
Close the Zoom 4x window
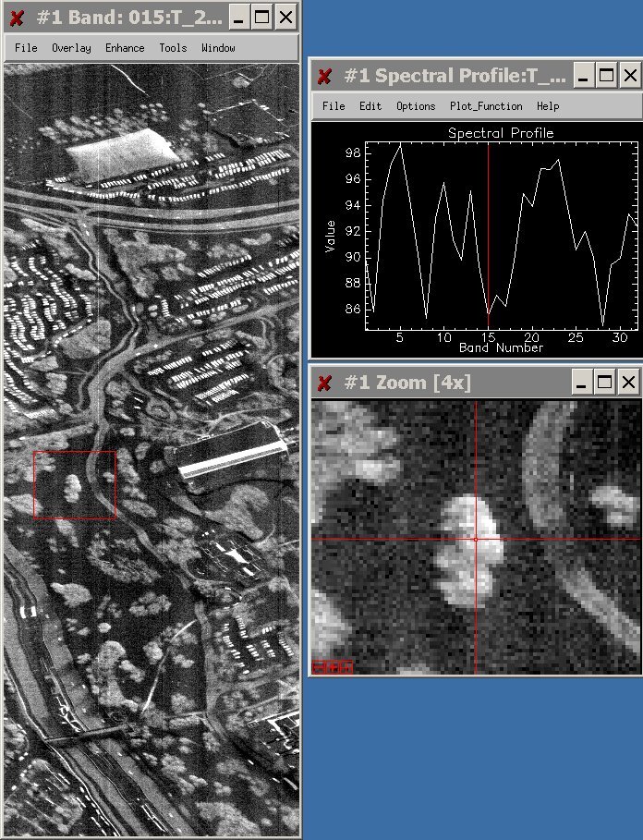628,383
